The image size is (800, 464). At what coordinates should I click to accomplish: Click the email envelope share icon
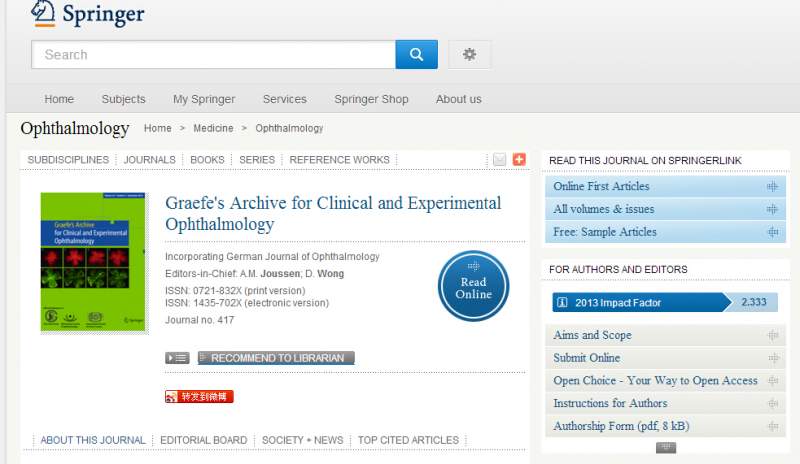499,160
